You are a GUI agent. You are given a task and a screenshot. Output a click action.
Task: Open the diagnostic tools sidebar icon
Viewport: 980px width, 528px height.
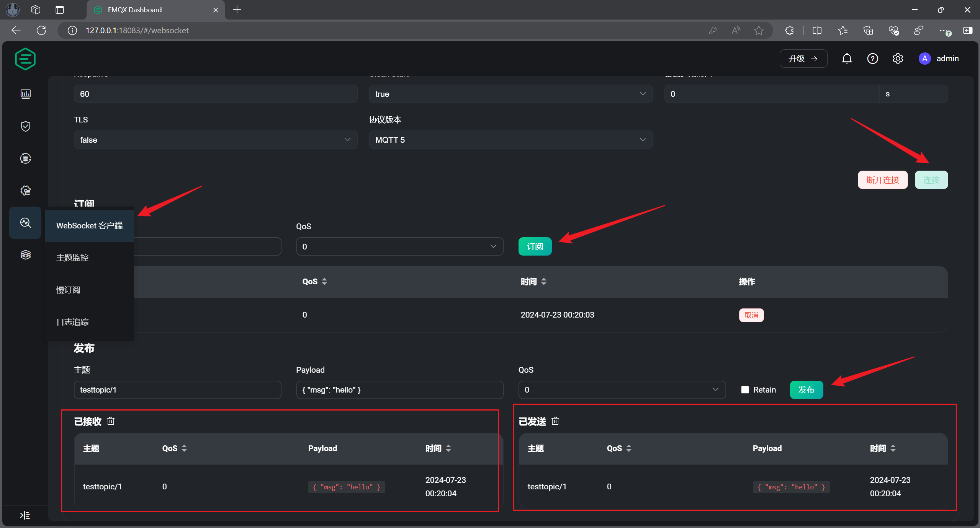[x=25, y=223]
